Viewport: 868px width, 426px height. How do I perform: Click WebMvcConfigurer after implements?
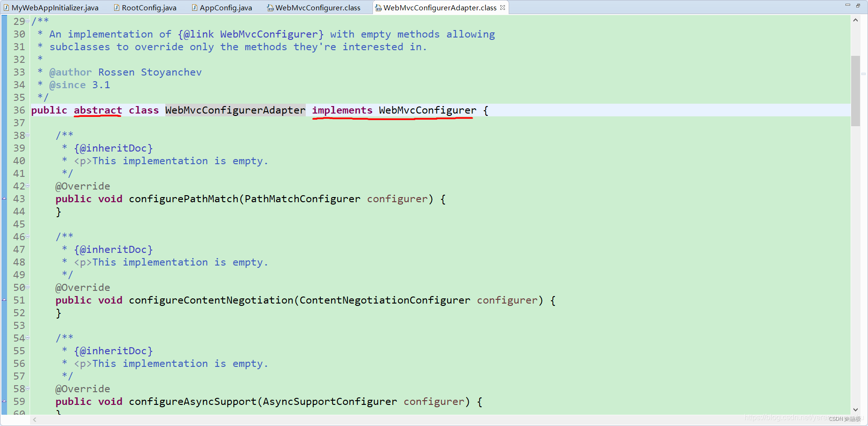tap(427, 110)
